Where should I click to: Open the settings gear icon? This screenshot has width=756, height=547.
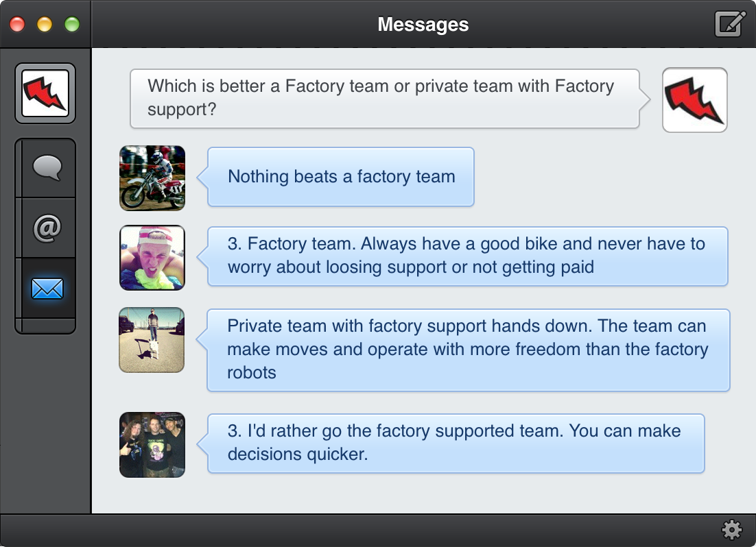(732, 530)
